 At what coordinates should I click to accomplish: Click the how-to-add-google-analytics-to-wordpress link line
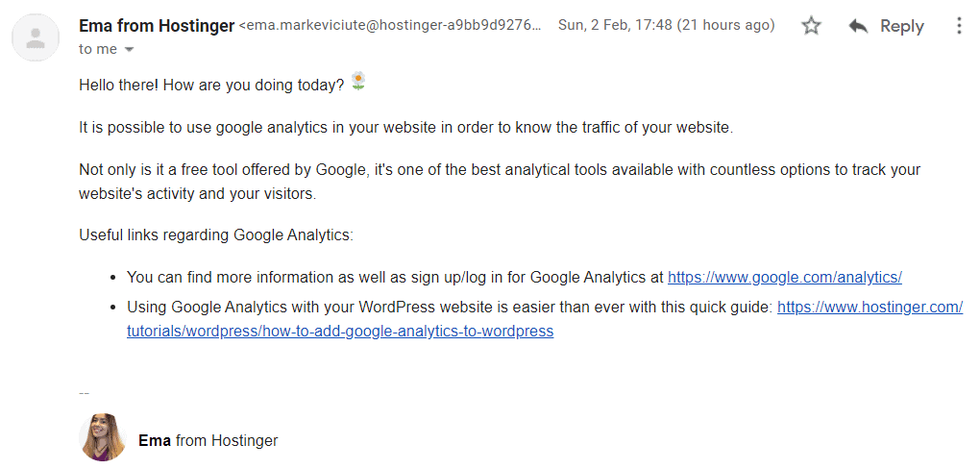coord(340,331)
